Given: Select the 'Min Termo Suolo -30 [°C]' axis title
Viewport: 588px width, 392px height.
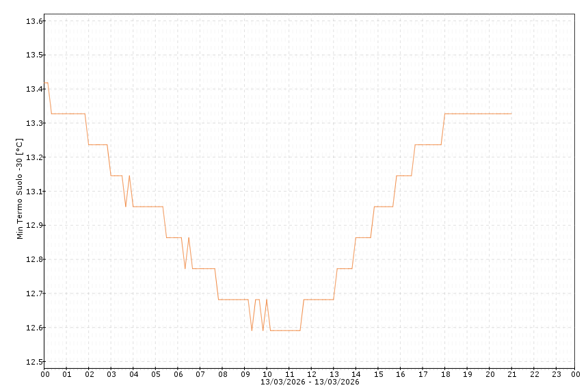Looking at the screenshot, I should (x=20, y=189).
